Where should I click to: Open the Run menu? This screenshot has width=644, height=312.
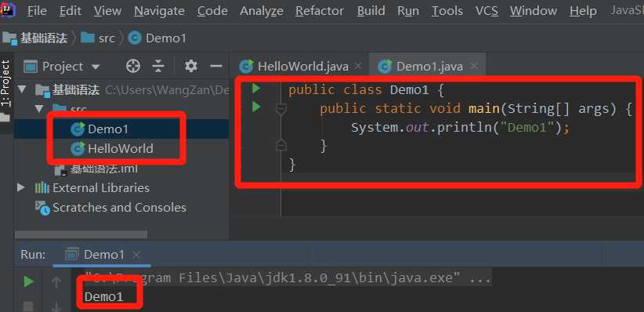point(408,11)
